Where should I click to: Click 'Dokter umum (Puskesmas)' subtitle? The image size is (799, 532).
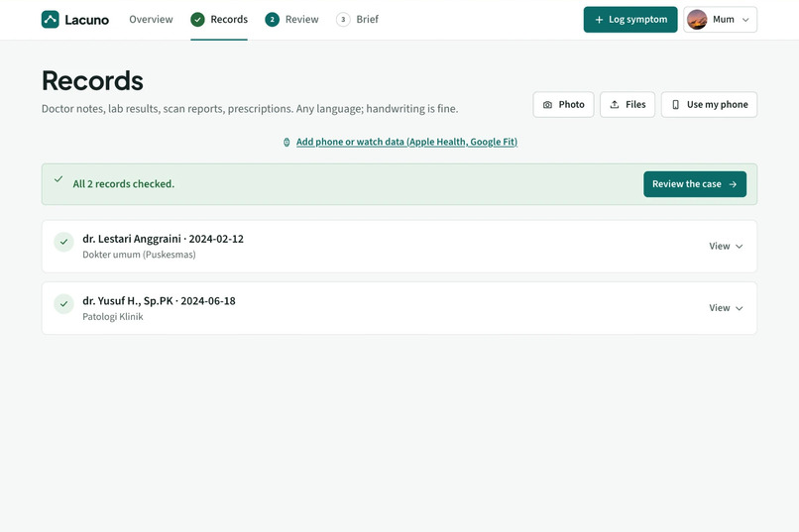pos(139,255)
